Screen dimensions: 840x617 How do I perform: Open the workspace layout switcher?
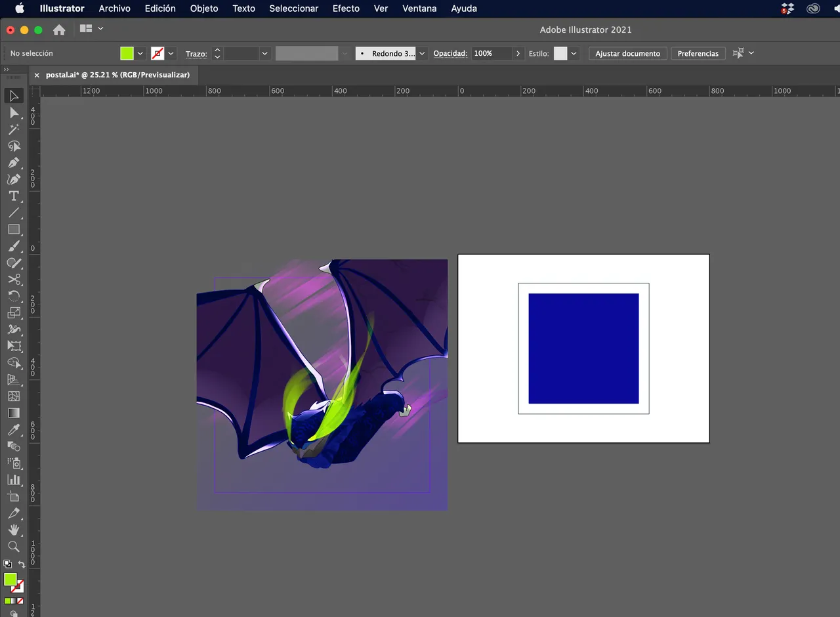(x=91, y=29)
